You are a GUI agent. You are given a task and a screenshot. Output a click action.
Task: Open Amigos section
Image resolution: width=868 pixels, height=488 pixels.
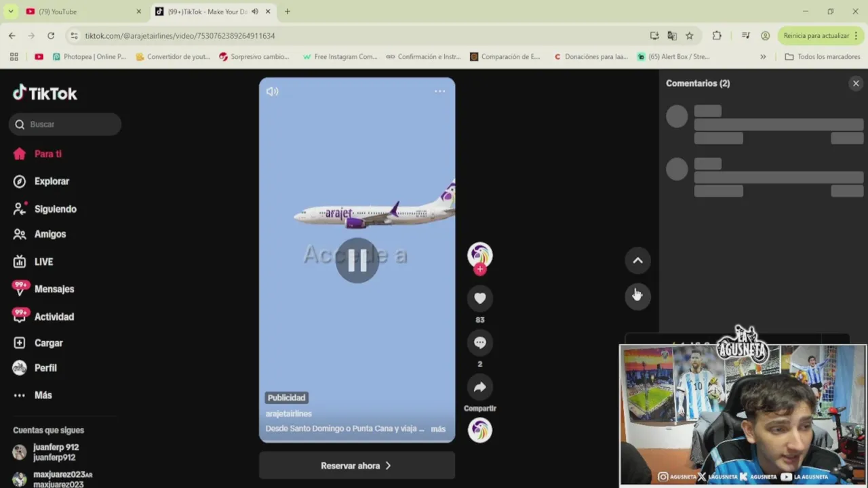(40, 234)
